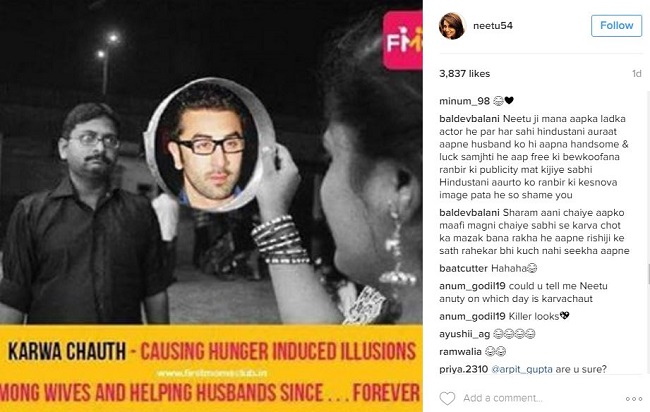The width and height of the screenshot is (650, 412).
Task: Click the Add a comment field
Action: point(539,398)
